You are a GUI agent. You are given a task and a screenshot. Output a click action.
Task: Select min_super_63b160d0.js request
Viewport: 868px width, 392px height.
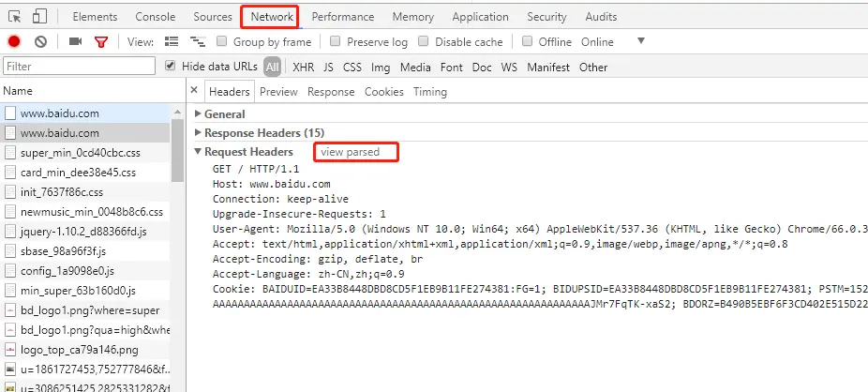pos(85,291)
